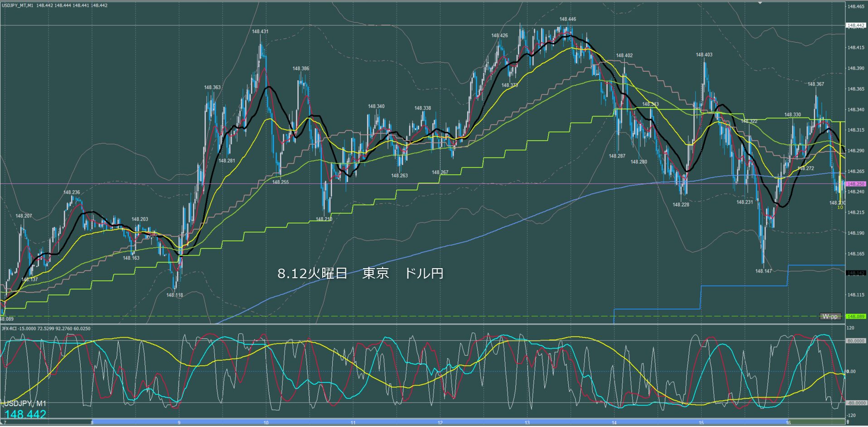Click the 148.390 price axis value

(x=856, y=68)
